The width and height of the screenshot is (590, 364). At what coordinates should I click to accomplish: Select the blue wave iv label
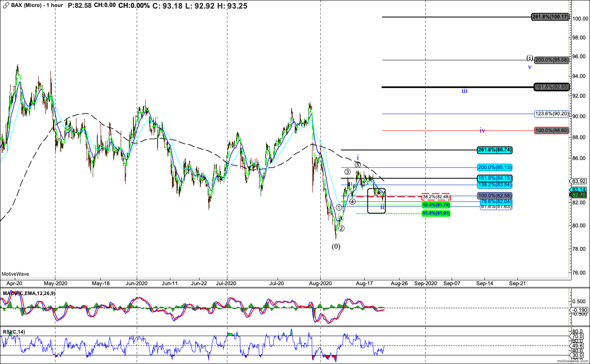coord(482,130)
